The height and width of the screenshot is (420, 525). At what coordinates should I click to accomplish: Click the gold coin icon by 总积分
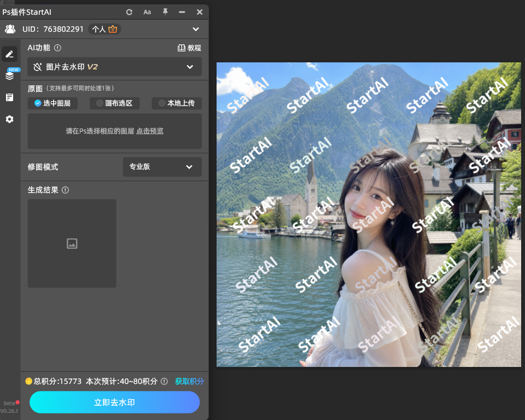(x=29, y=381)
